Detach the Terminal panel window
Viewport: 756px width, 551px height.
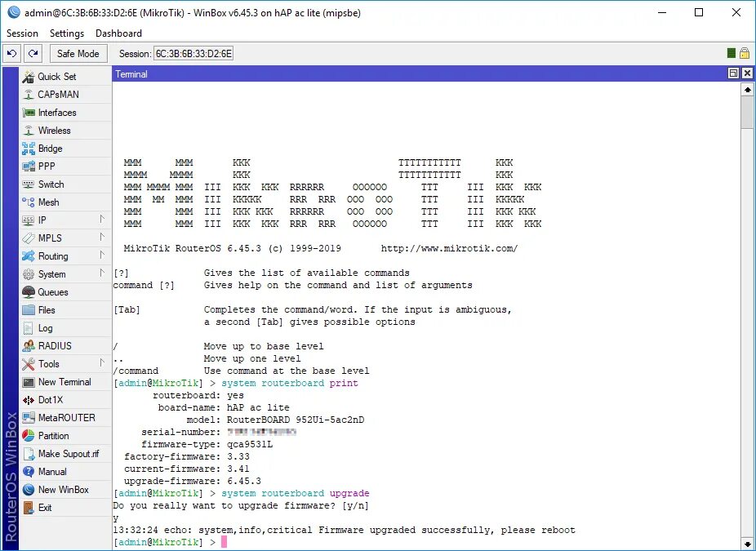pyautogui.click(x=733, y=73)
